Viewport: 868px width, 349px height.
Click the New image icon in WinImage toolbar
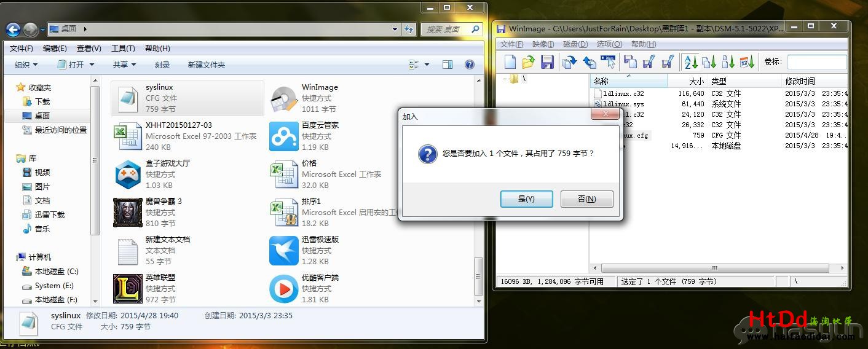pos(510,62)
